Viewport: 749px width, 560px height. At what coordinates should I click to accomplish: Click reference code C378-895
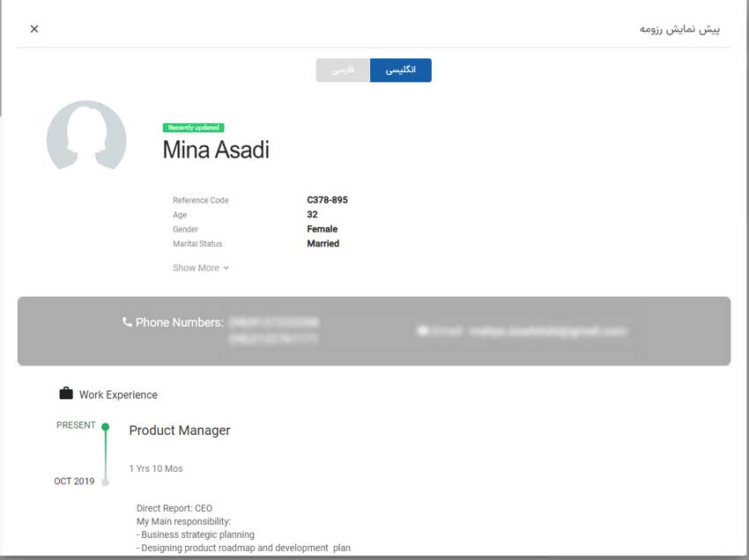click(x=327, y=200)
